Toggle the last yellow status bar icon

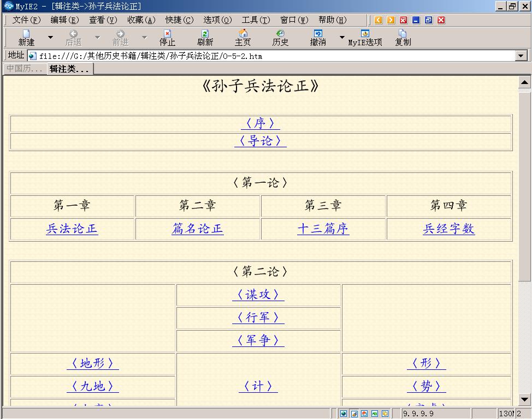point(385,414)
